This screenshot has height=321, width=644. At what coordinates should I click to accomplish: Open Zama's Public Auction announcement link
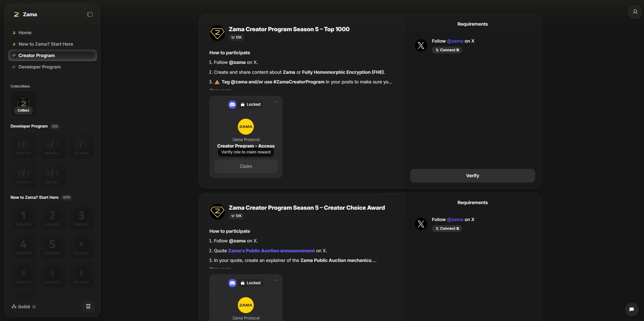[x=271, y=251]
